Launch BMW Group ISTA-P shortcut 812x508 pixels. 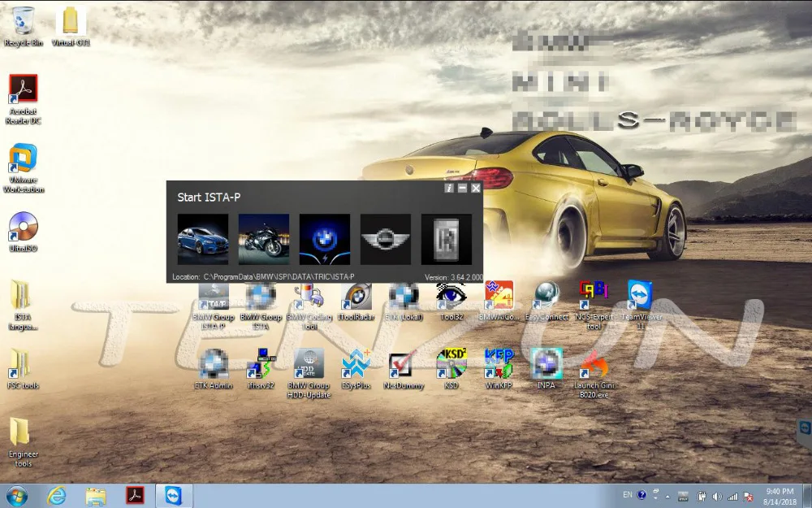point(214,306)
